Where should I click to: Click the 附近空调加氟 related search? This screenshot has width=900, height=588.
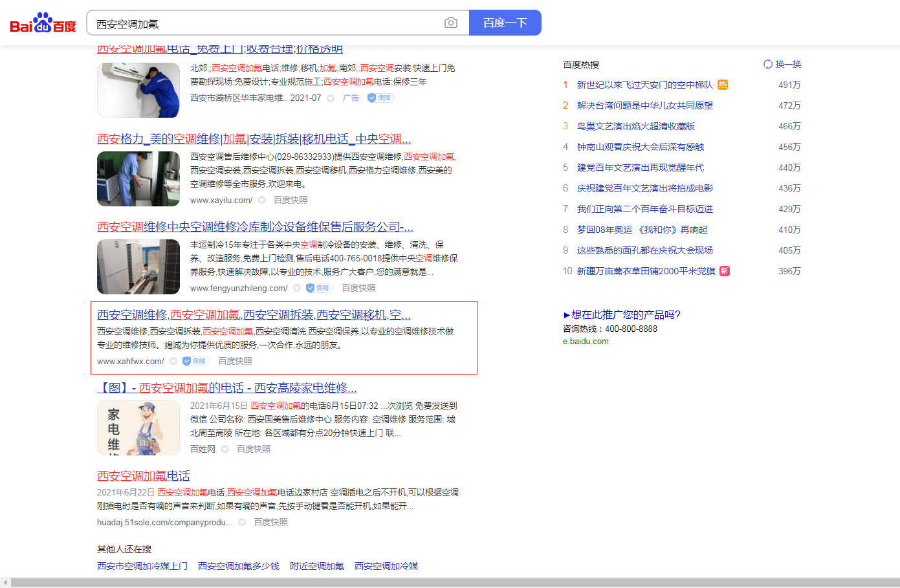coord(317,565)
